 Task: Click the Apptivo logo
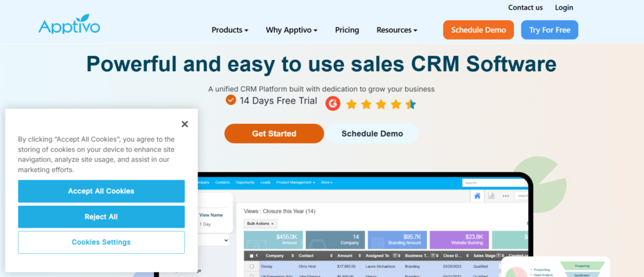click(69, 25)
